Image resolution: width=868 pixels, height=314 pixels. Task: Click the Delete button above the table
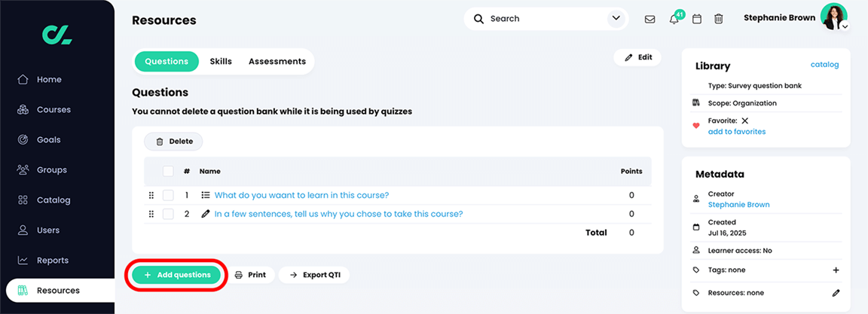pyautogui.click(x=174, y=142)
